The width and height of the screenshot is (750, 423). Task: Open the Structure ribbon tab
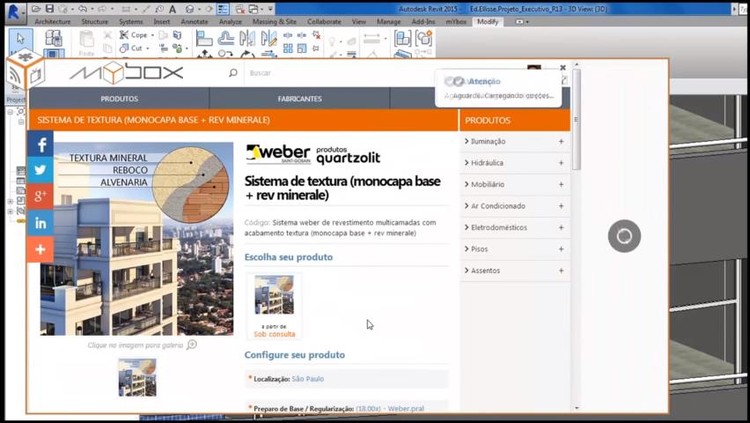[x=95, y=22]
